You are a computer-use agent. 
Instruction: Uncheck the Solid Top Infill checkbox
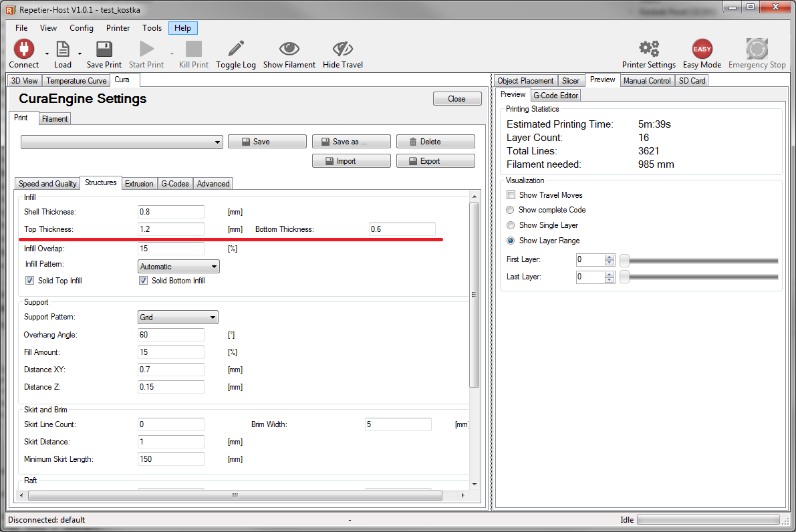click(x=29, y=281)
